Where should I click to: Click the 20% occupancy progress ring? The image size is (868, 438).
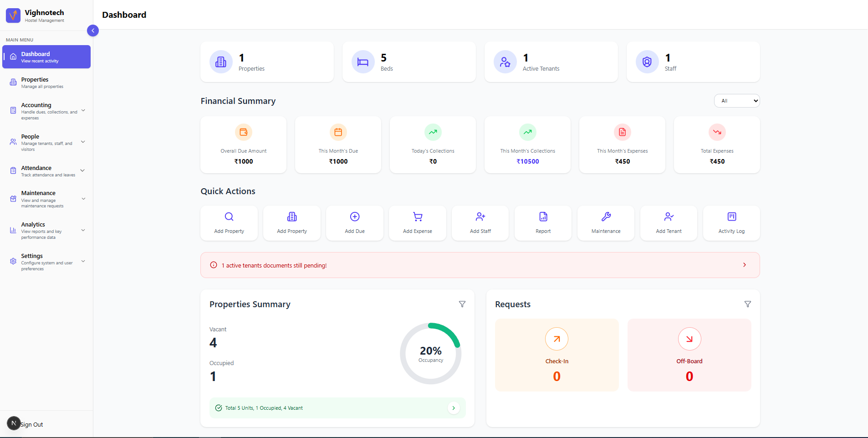[x=430, y=354]
